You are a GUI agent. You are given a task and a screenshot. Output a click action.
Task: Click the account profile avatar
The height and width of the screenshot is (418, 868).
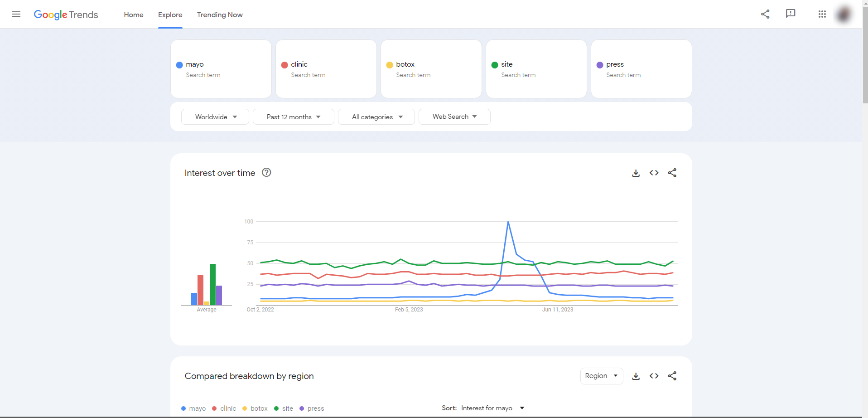(844, 14)
